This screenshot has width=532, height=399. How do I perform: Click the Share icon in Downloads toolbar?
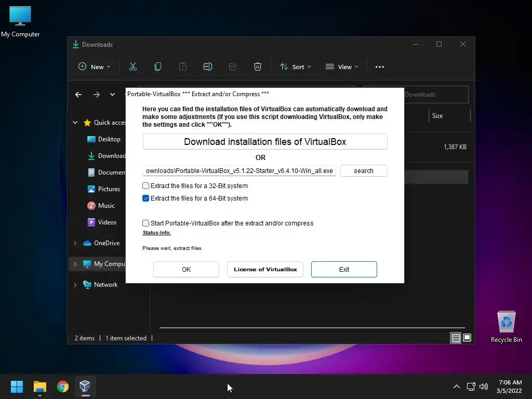pyautogui.click(x=233, y=67)
